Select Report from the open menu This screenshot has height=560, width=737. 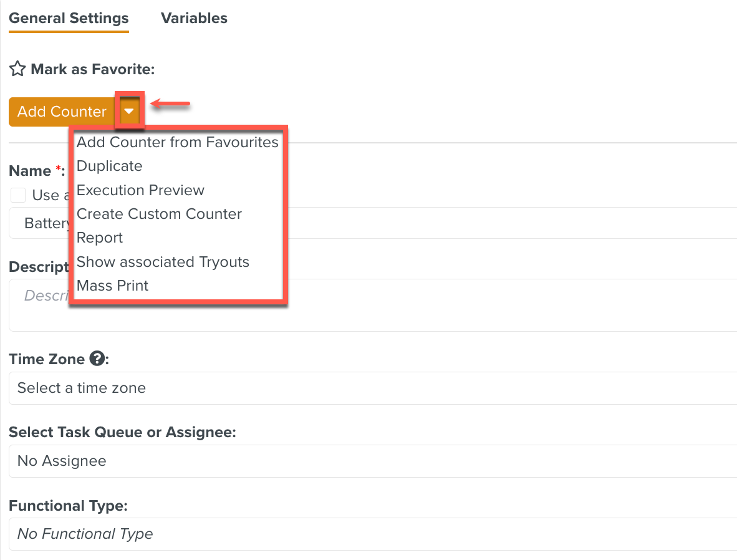pos(100,238)
